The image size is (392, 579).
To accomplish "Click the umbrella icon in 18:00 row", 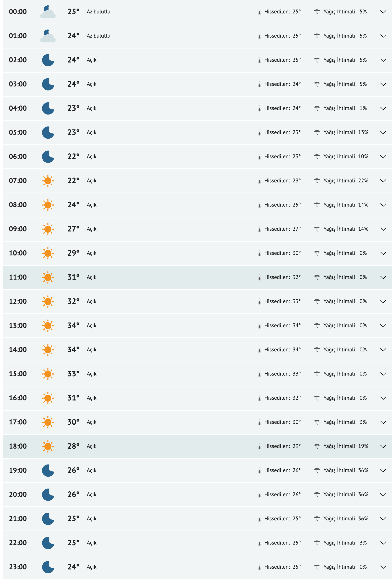I will pos(316,446).
